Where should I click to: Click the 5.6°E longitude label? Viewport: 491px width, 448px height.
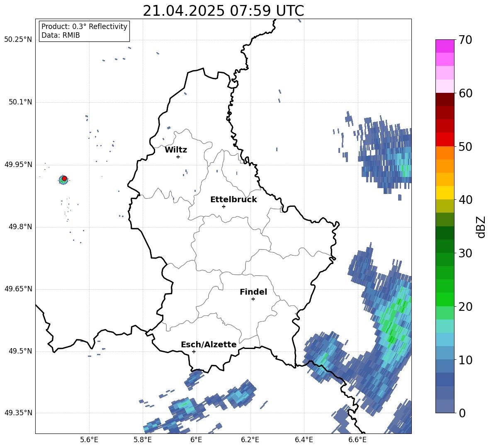pyautogui.click(x=89, y=440)
